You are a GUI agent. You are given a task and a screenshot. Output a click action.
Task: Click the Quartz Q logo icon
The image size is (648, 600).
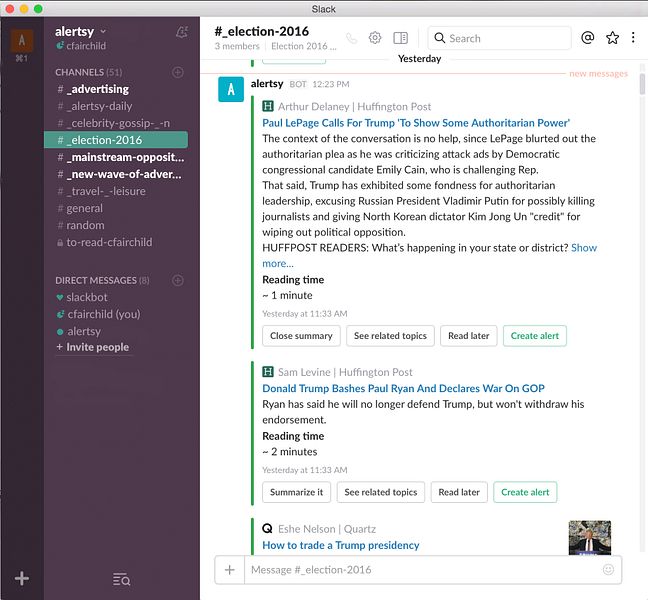coord(267,529)
